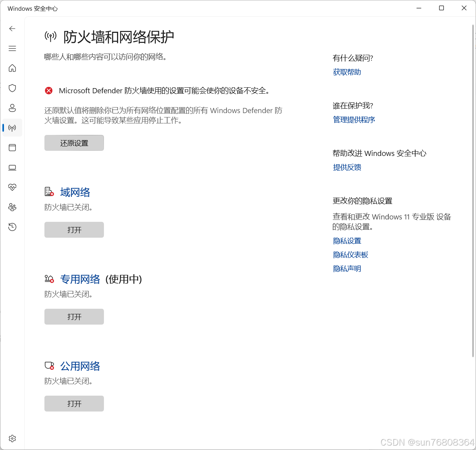476x450 pixels.
Task: Open the 隐私声明 link
Action: point(347,269)
